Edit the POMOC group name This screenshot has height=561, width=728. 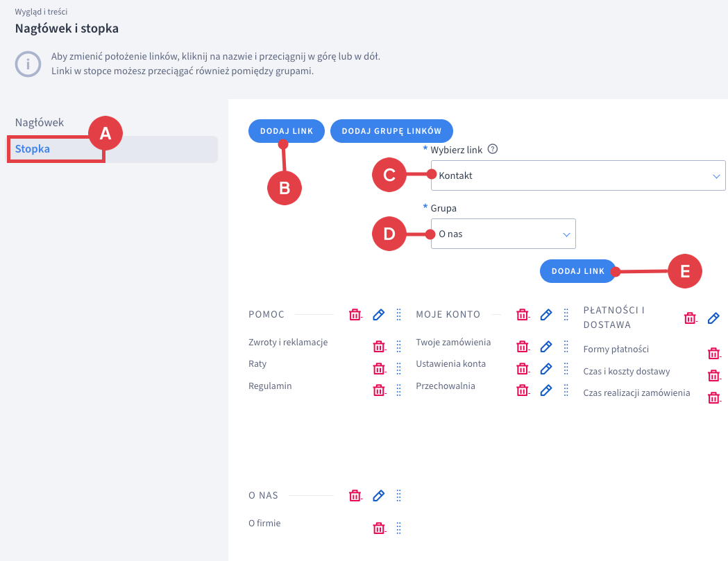coord(378,315)
